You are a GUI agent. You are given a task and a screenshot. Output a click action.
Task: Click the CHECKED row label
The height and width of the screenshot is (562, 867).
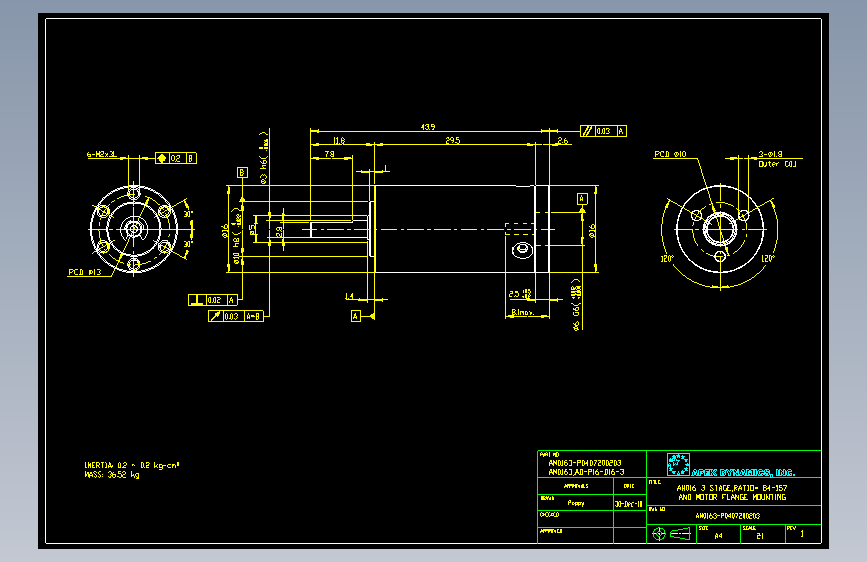pos(550,514)
